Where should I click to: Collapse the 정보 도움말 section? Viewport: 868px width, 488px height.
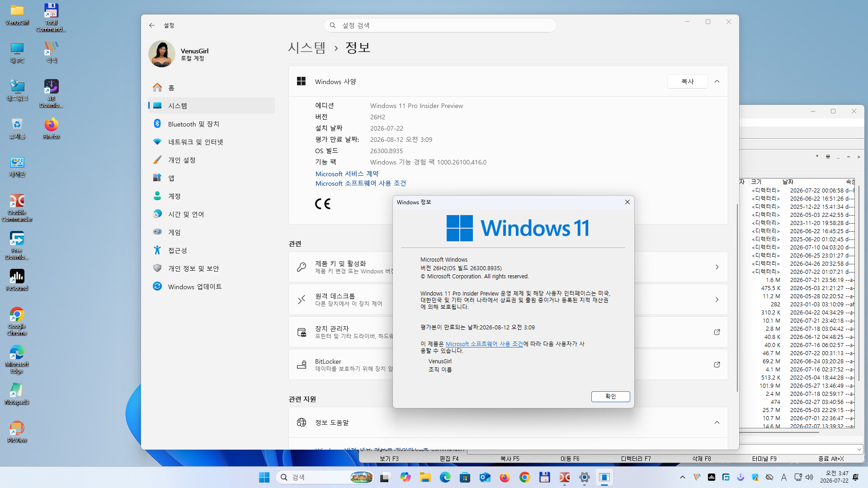coord(717,422)
